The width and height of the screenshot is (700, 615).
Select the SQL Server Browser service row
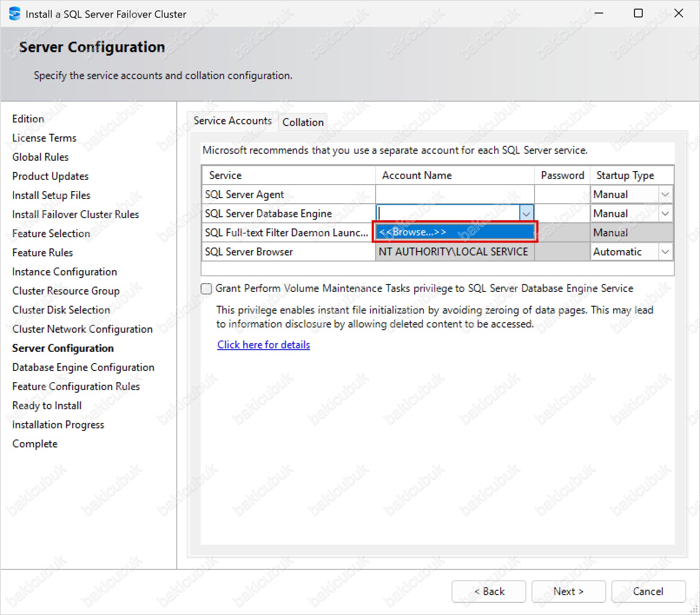[x=288, y=252]
